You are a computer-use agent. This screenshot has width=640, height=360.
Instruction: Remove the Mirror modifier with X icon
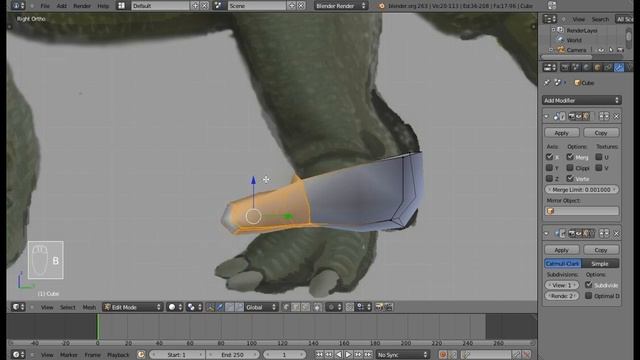click(616, 117)
